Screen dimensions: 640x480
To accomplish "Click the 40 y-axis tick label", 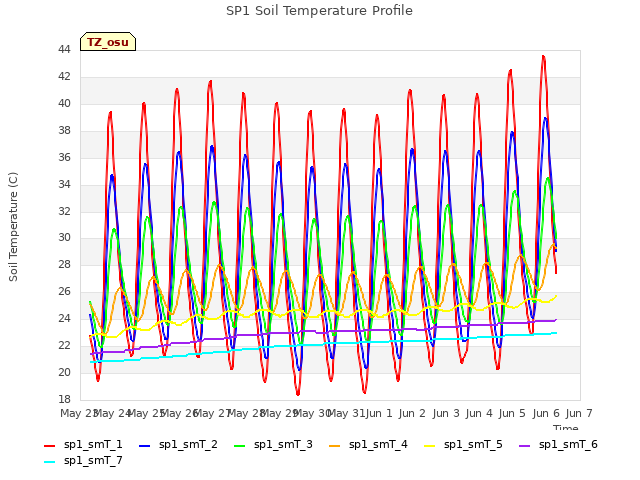I will click(64, 103).
